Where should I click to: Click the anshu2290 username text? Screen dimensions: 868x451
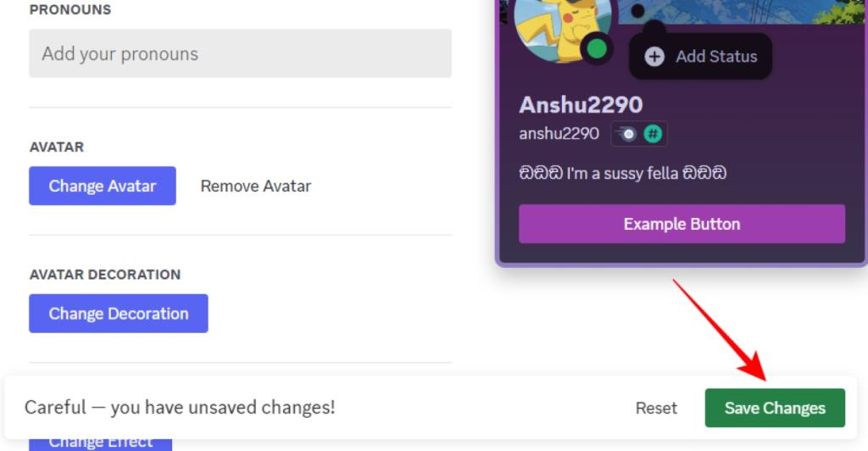click(559, 134)
